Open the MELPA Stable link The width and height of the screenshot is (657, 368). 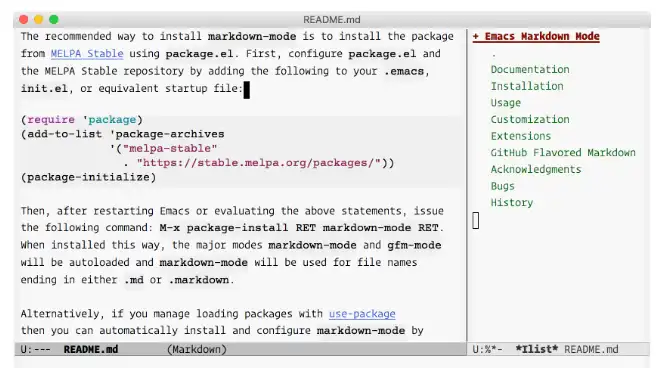click(87, 54)
